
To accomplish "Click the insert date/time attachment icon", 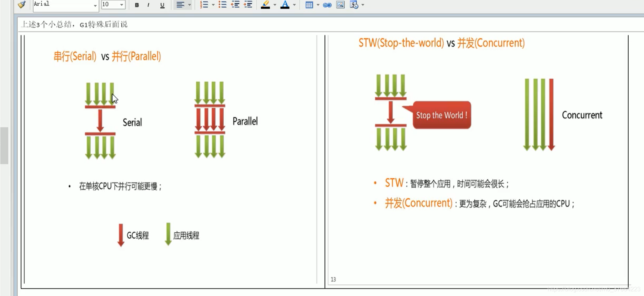I will click(x=354, y=5).
